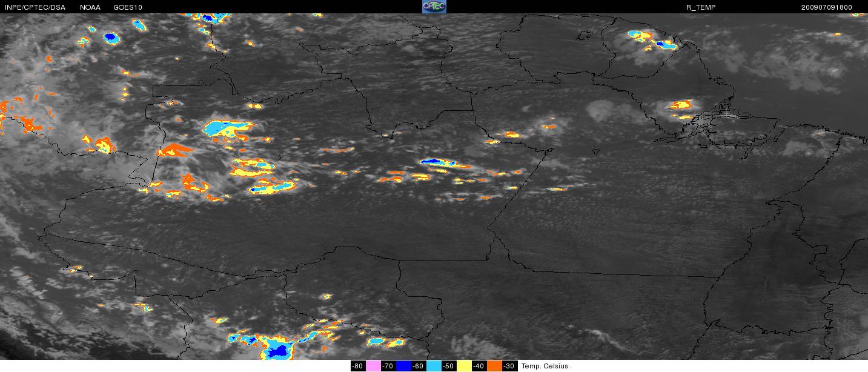
Task: Click the -40 legend value
Action: (x=479, y=366)
